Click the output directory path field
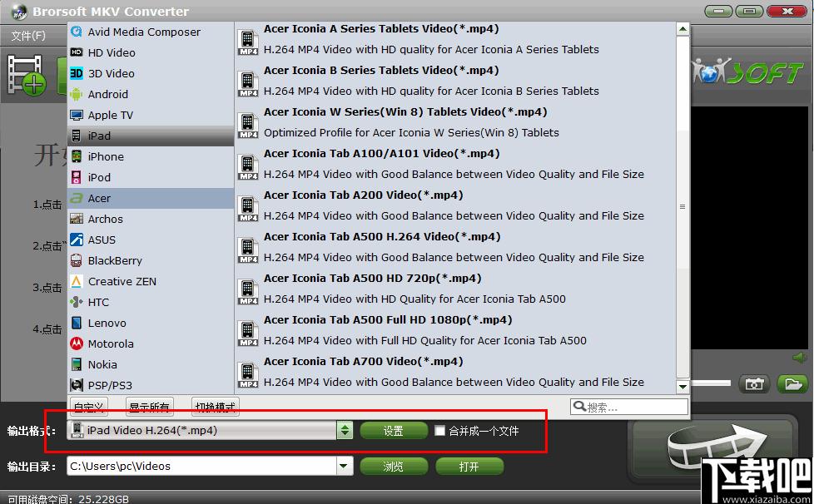This screenshot has height=504, width=814. tap(201, 466)
